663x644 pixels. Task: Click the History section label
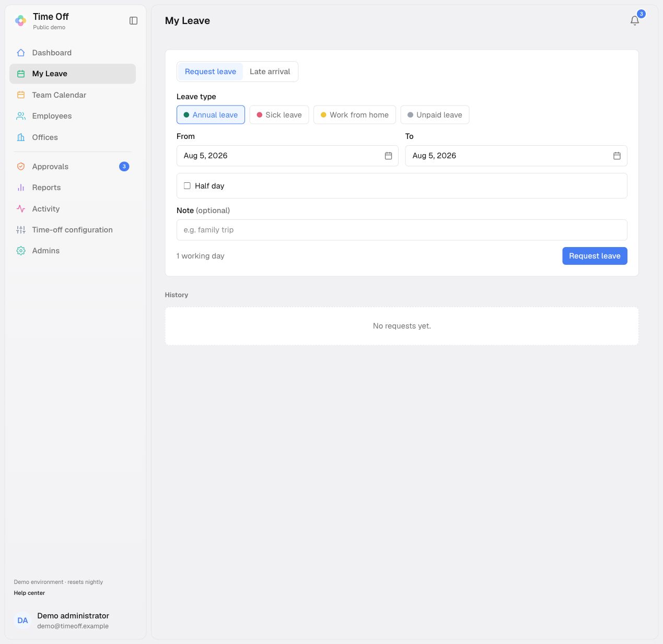[177, 295]
